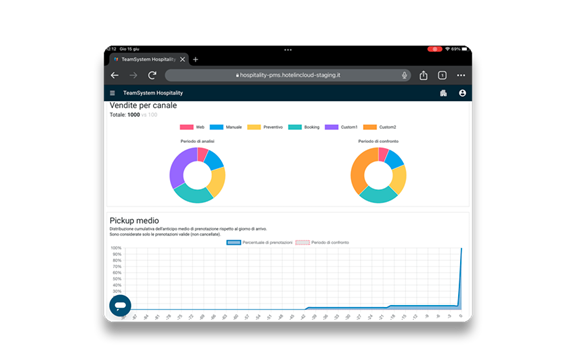
Task: Toggle Percentuale di prenotazioni legend
Action: pos(259,243)
